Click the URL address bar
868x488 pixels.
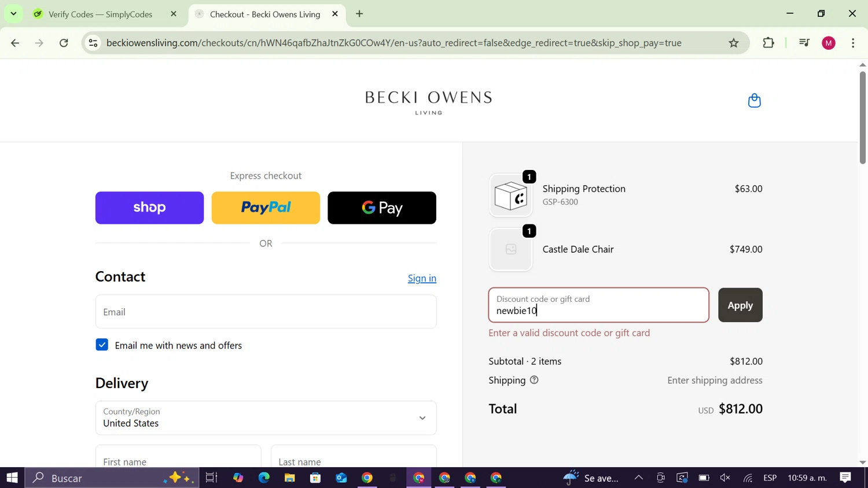tap(393, 43)
